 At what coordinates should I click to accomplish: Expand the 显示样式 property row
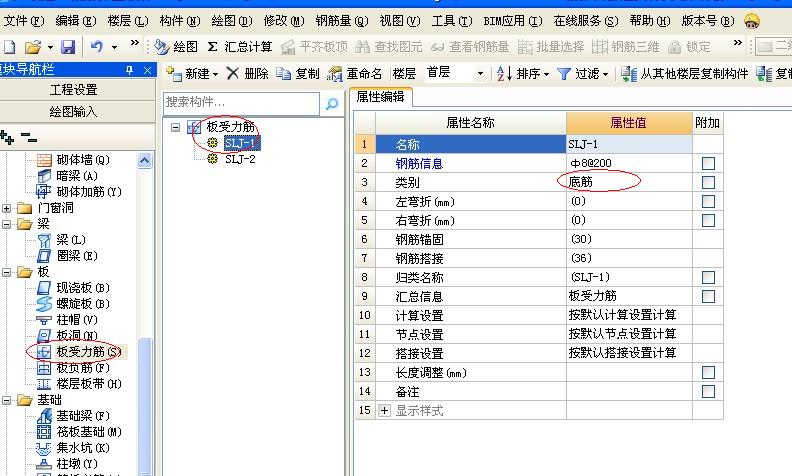pyautogui.click(x=384, y=410)
